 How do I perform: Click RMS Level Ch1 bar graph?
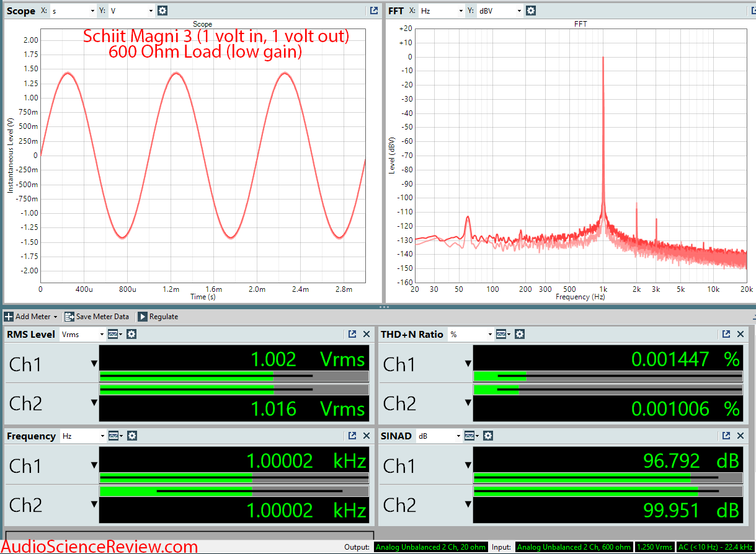point(234,376)
